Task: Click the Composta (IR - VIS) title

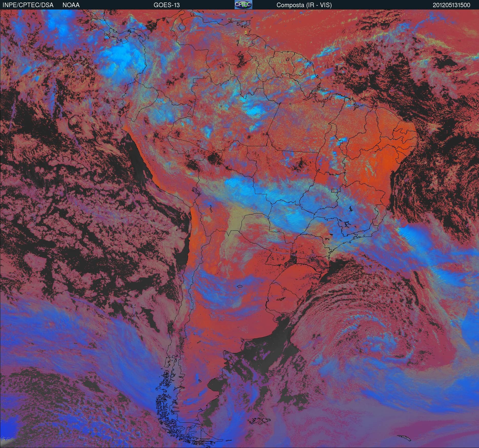Action: [x=304, y=5]
